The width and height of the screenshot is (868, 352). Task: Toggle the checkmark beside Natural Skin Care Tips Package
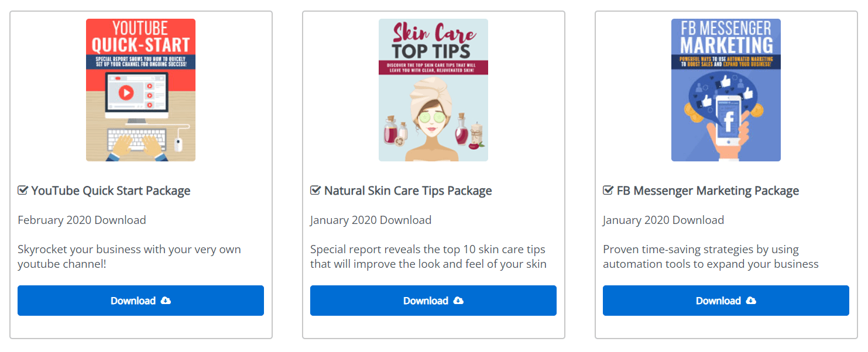[x=315, y=191]
